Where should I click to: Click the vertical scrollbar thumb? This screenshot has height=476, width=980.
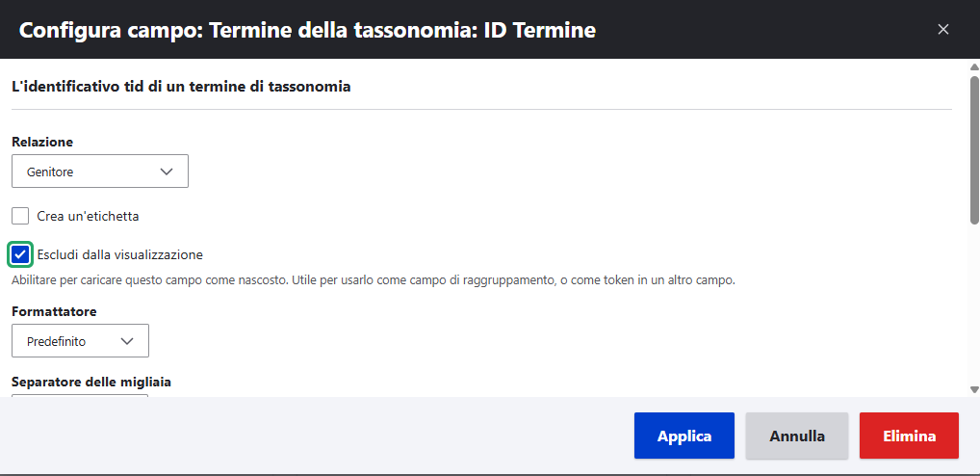click(974, 149)
